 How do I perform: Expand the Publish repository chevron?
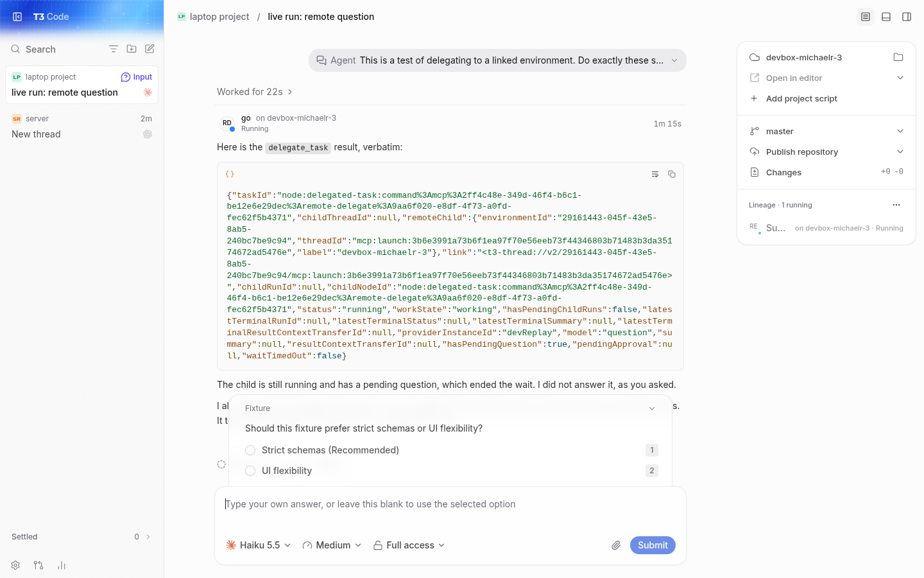[900, 152]
